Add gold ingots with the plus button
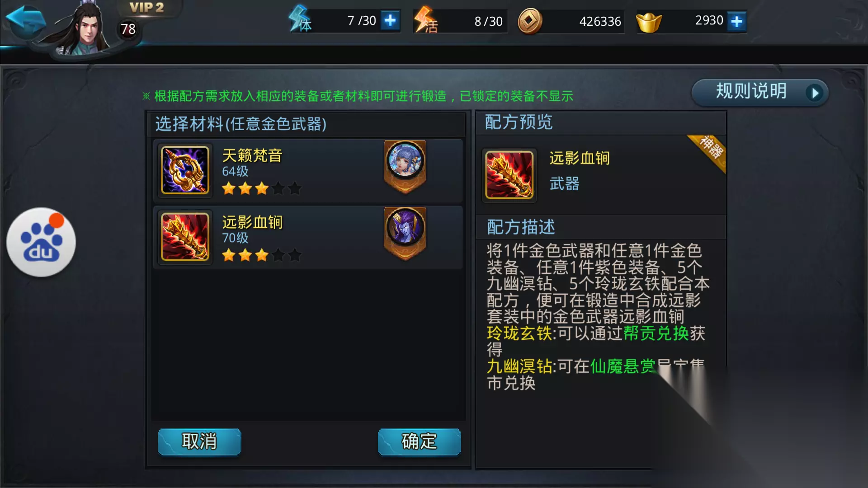 click(736, 21)
